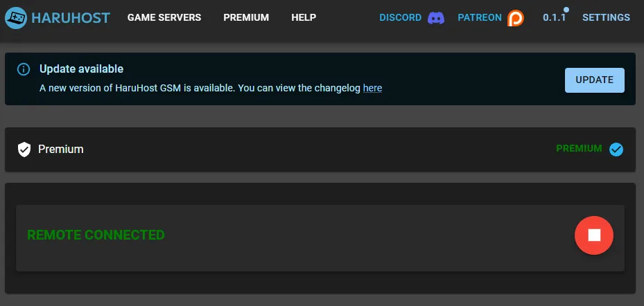
Task: Open the changelog 'here' link
Action: (372, 88)
